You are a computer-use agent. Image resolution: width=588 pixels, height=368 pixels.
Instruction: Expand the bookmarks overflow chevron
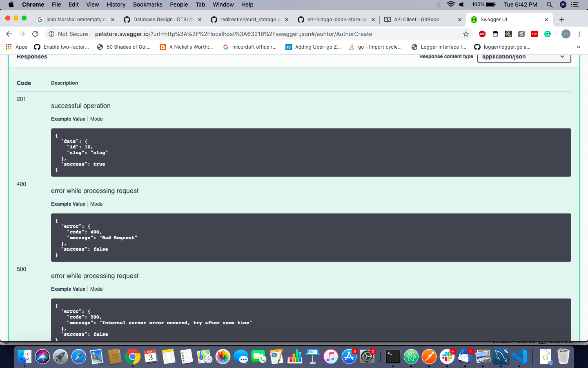tap(578, 47)
